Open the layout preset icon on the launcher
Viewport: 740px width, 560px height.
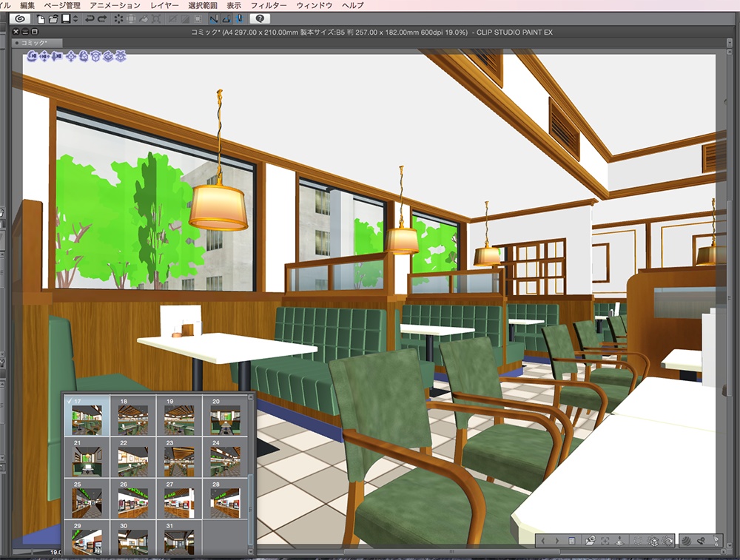click(x=702, y=541)
